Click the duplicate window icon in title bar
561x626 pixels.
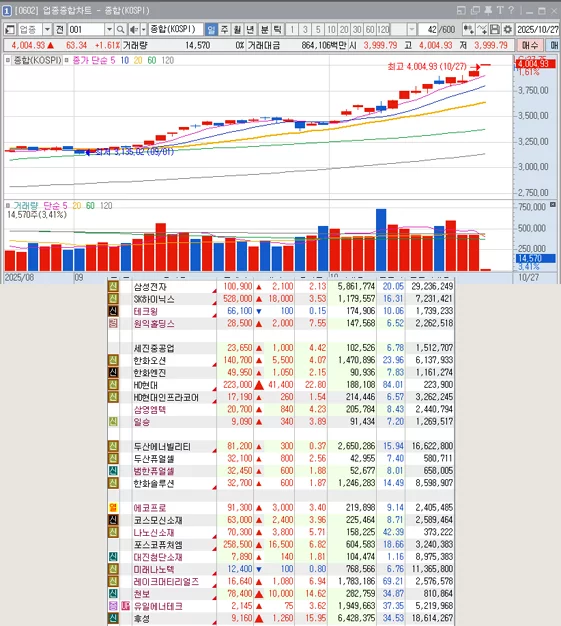click(x=475, y=11)
